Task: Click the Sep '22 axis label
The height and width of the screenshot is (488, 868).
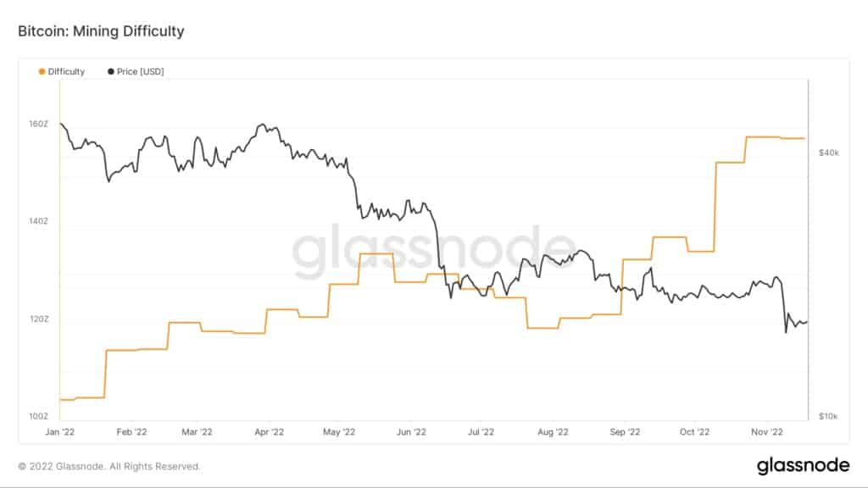Action: coord(625,432)
